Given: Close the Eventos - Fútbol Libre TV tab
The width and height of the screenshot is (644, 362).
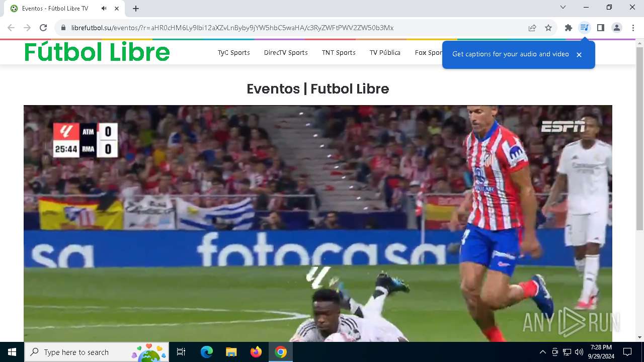Looking at the screenshot, I should (117, 9).
